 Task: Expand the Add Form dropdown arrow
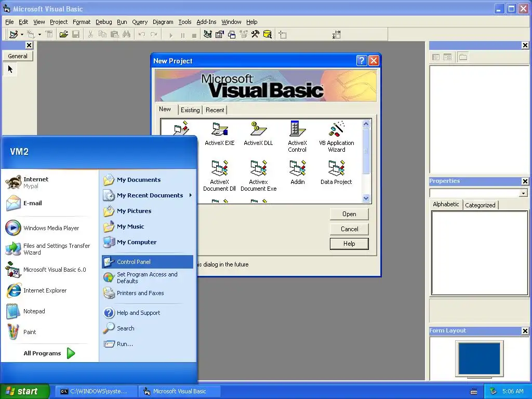tap(39, 34)
